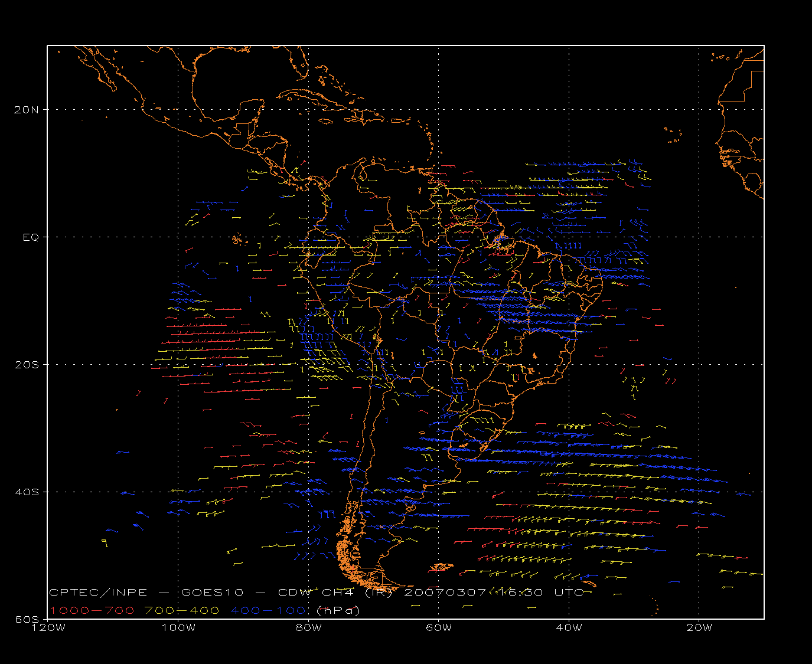
Task: Click the blue 400-100 legend entry
Action: point(268,610)
